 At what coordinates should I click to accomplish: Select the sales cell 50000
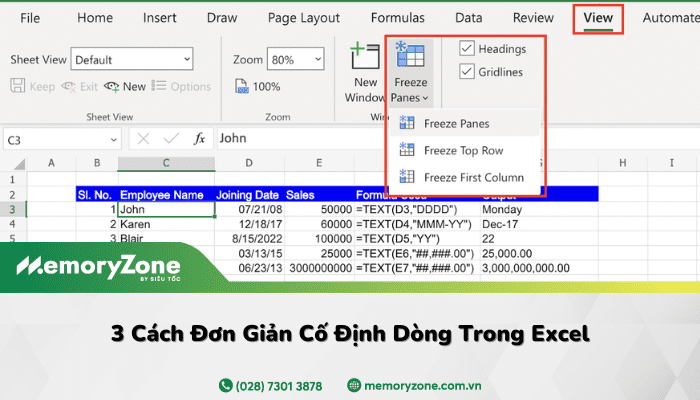coord(319,209)
